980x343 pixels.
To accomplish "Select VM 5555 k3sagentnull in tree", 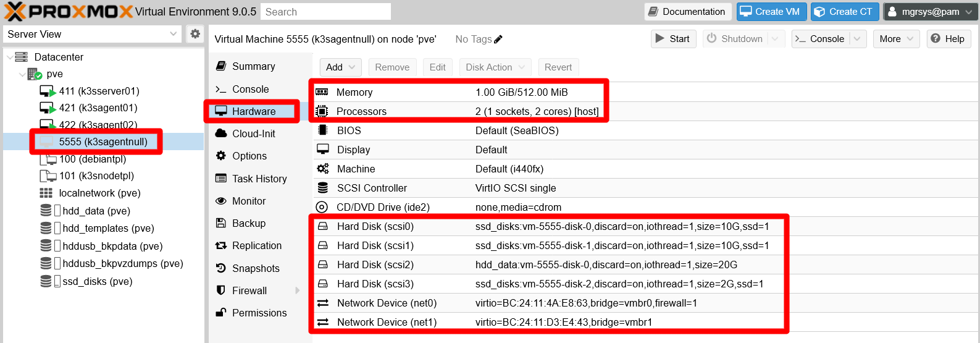I will pyautogui.click(x=103, y=142).
